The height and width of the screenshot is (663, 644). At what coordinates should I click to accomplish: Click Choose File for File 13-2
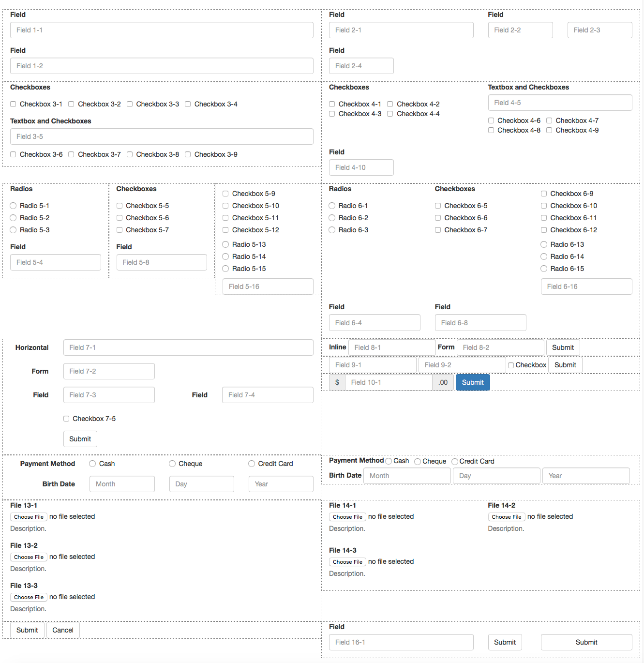click(x=29, y=557)
